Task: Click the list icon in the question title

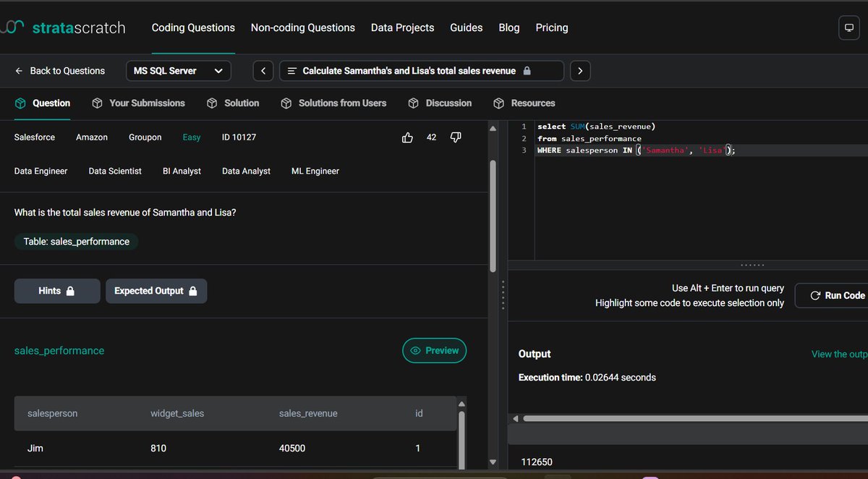Action: coord(292,71)
